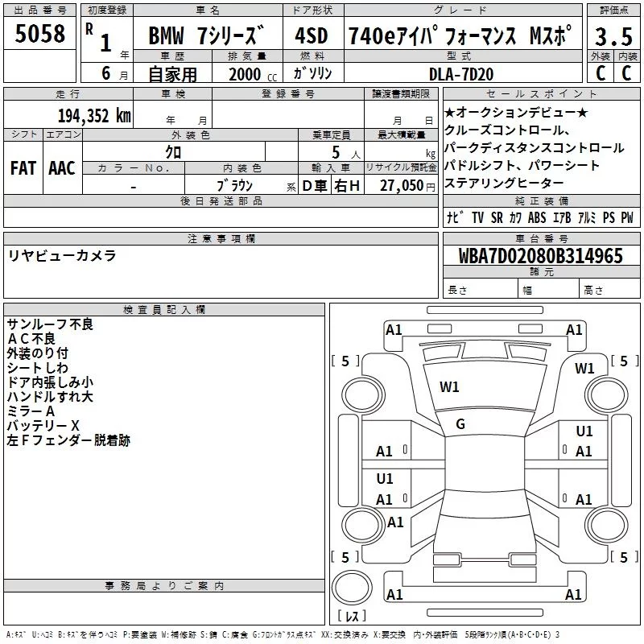Click the AAC air conditioner value
The image size is (644, 644).
62,168
